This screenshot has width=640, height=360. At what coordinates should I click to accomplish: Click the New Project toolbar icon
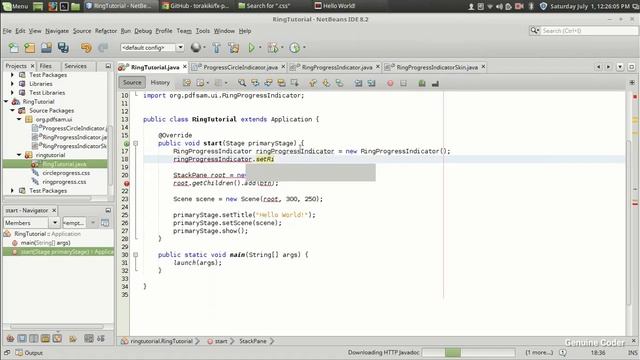click(30, 48)
